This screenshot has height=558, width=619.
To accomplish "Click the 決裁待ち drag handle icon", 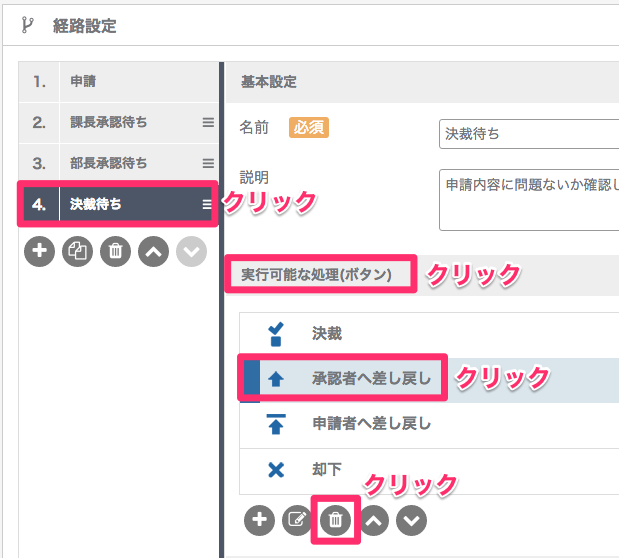I will click(x=207, y=204).
